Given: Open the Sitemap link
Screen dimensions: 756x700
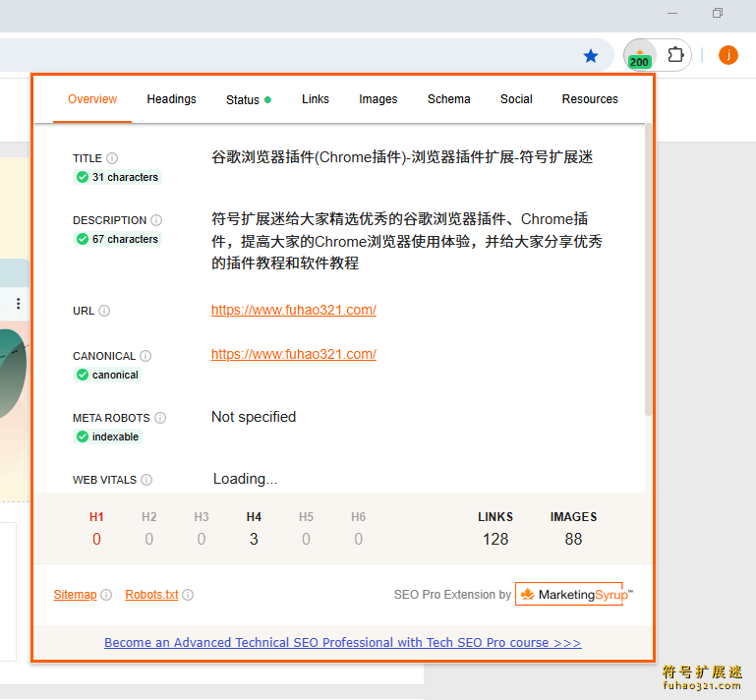Looking at the screenshot, I should pyautogui.click(x=75, y=595).
